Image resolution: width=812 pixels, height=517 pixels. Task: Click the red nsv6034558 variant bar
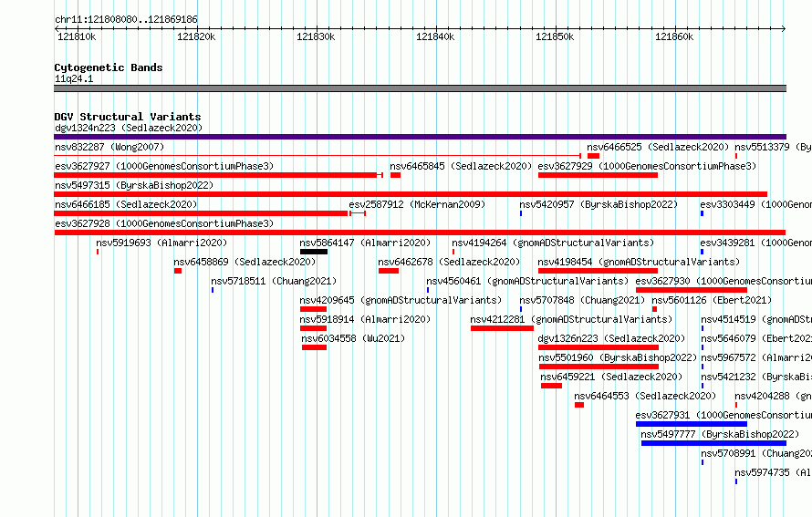315,347
